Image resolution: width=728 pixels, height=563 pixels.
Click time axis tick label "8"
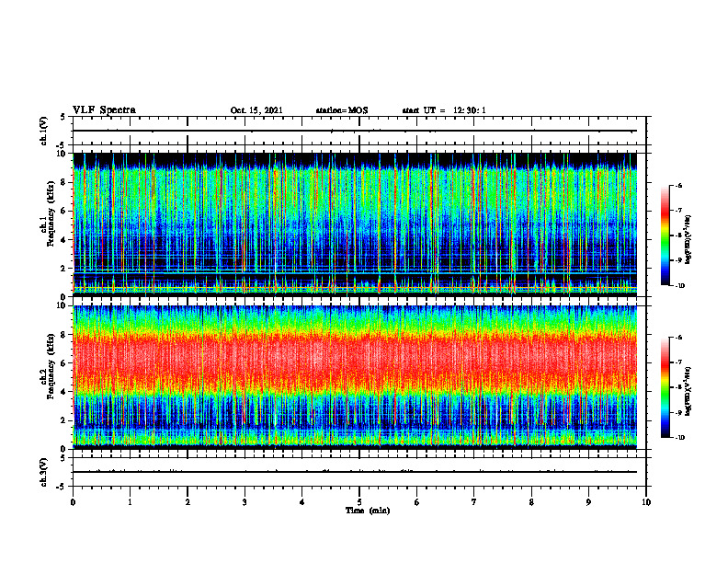point(531,502)
